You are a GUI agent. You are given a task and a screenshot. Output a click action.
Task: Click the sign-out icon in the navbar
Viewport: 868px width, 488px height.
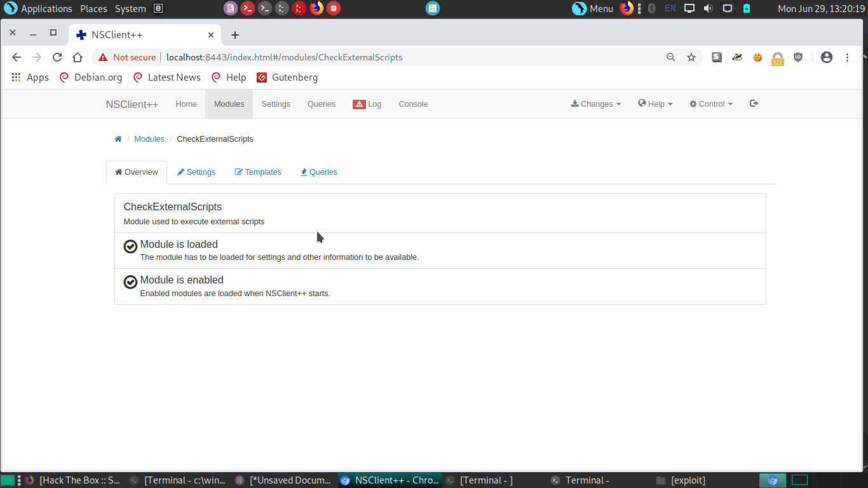tap(754, 104)
